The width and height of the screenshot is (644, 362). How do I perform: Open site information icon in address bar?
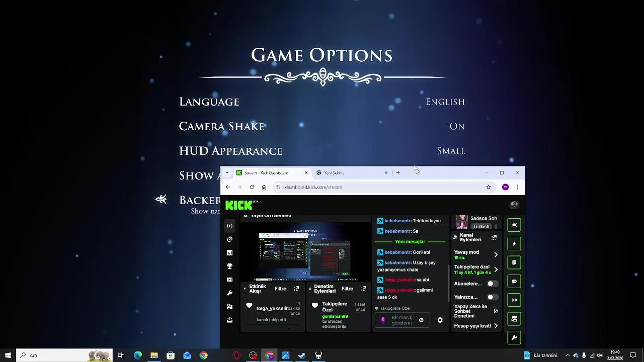click(x=278, y=187)
